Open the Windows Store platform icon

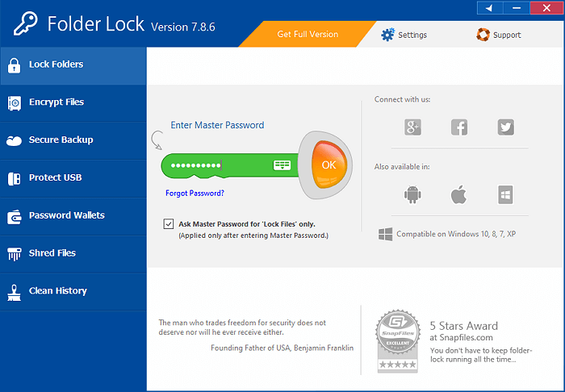click(505, 194)
